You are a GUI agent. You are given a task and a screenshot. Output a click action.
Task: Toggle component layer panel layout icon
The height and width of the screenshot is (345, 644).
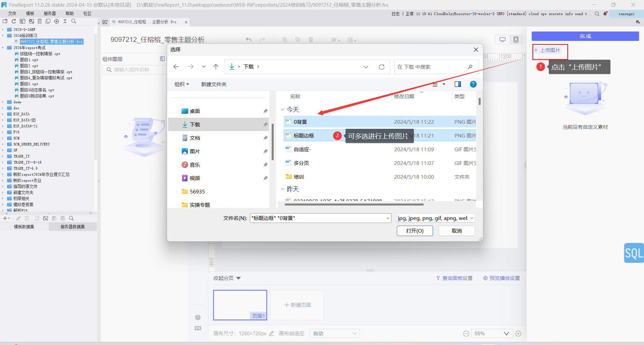[x=162, y=59]
